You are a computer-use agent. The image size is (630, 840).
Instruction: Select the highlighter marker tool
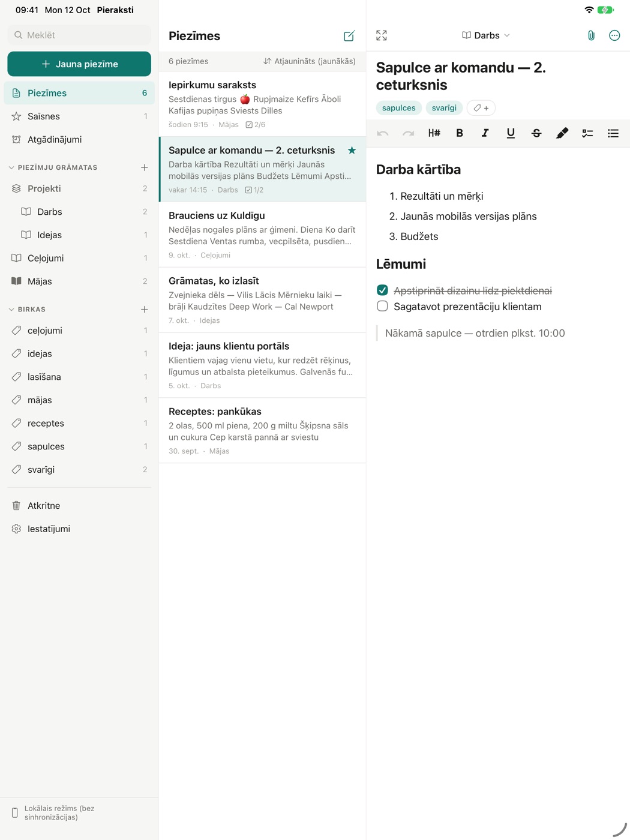[x=562, y=133]
